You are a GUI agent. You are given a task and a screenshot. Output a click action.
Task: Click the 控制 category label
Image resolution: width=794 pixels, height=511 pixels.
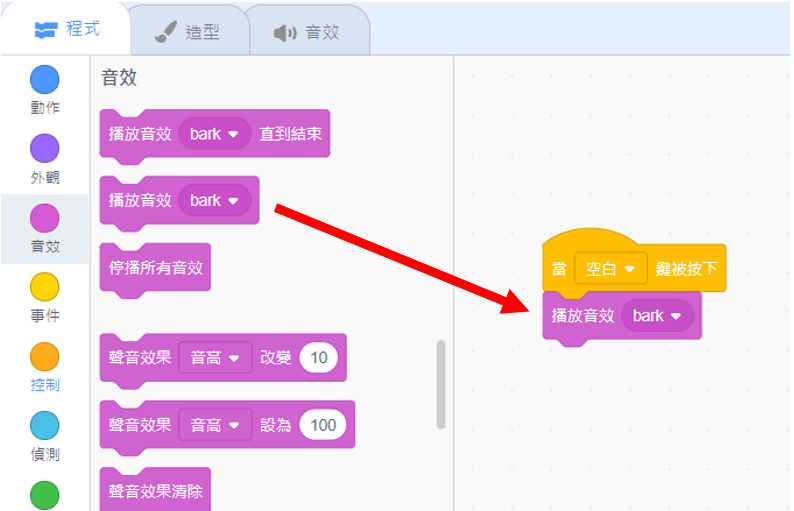(45, 385)
